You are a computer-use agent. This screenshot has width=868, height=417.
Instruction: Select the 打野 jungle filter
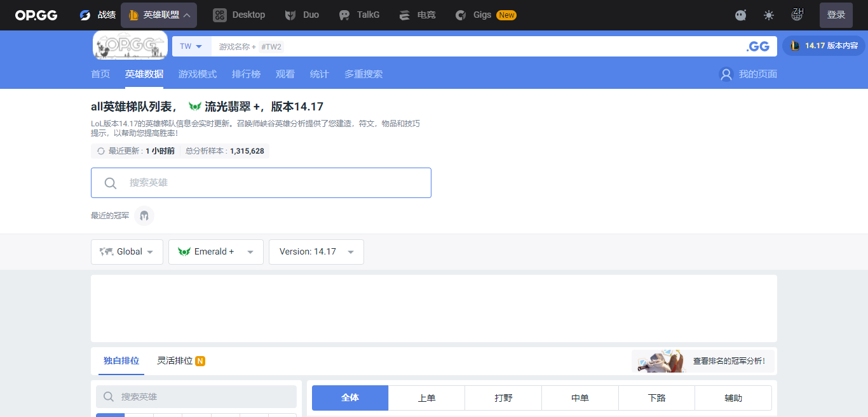tap(503, 398)
